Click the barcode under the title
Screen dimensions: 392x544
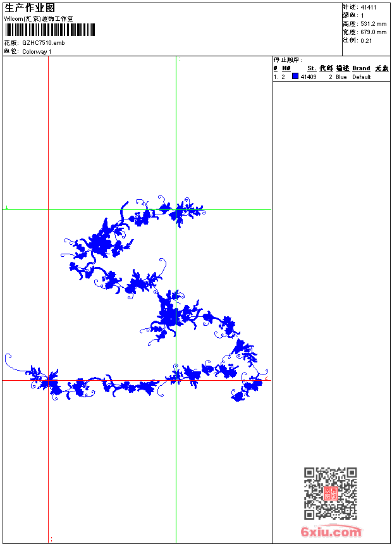(50, 30)
